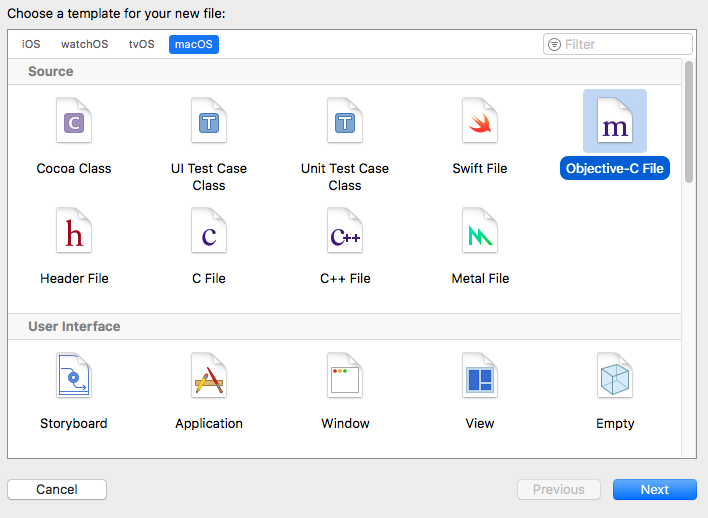
Task: Choose the Header File template
Action: pos(74,230)
